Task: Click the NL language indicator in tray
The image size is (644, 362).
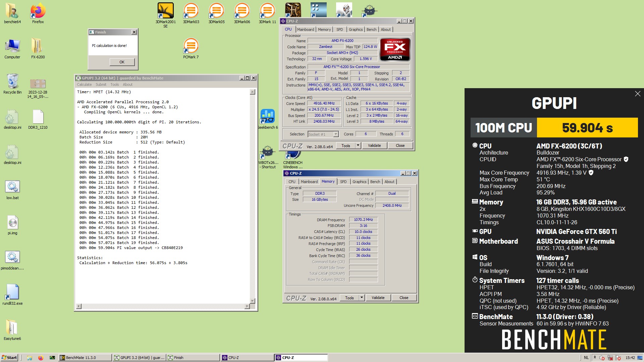Action: point(586,358)
